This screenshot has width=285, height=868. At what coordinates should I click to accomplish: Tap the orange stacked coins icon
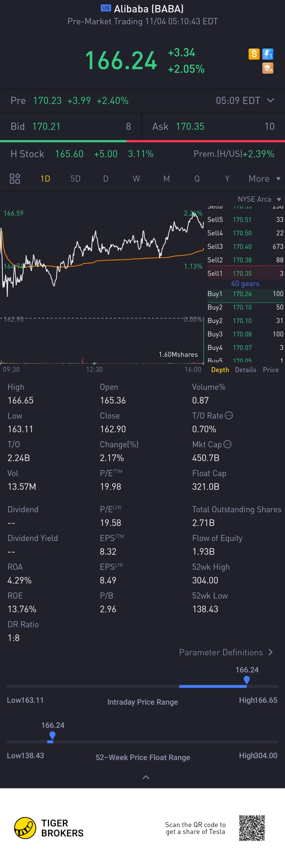[x=268, y=68]
